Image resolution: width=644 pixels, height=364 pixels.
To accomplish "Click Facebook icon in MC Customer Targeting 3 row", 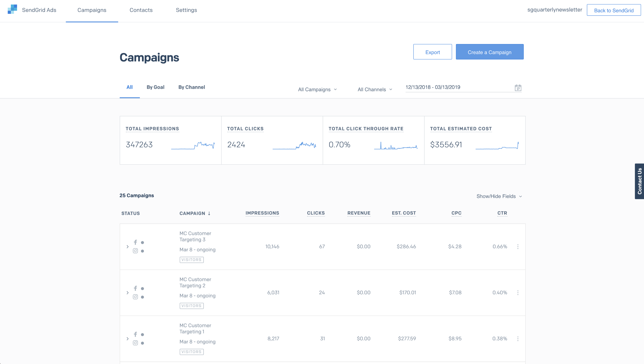I will 135,242.
